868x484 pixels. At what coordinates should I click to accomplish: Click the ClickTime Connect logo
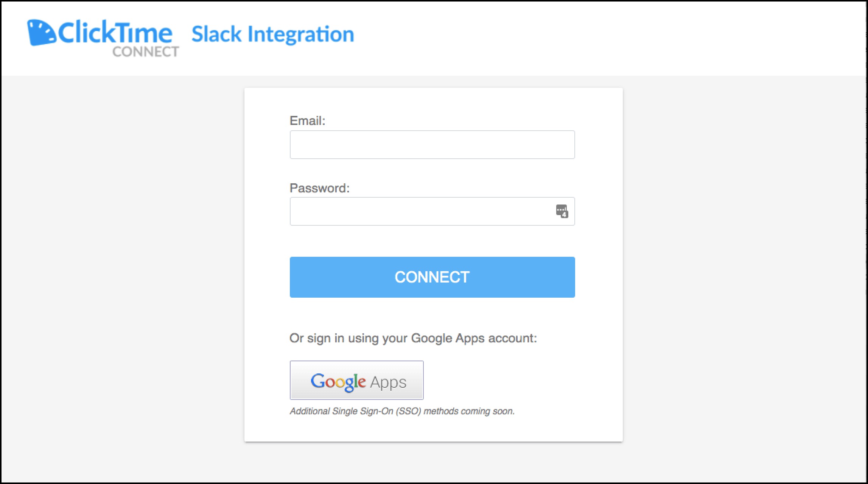[x=100, y=38]
